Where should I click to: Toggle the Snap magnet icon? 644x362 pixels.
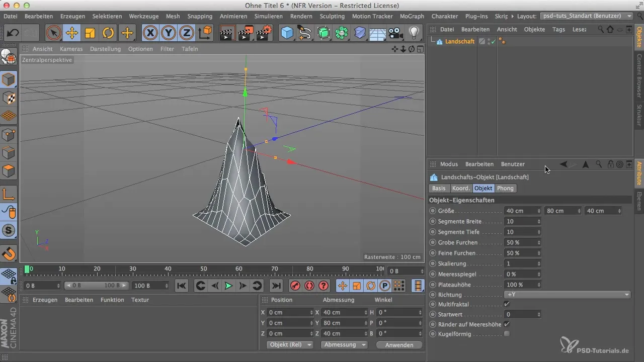pyautogui.click(x=9, y=253)
